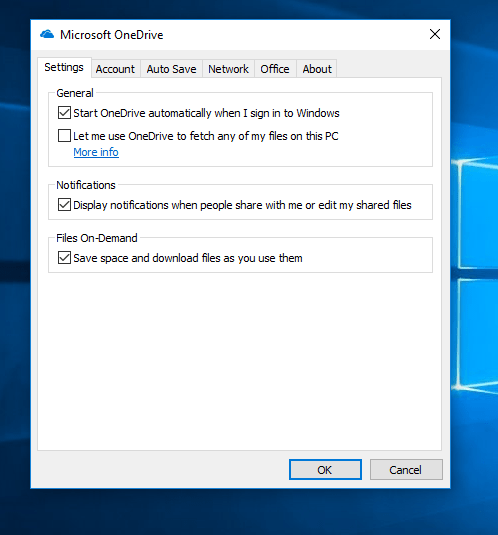Show the About tab
This screenshot has width=498, height=535.
tap(317, 69)
